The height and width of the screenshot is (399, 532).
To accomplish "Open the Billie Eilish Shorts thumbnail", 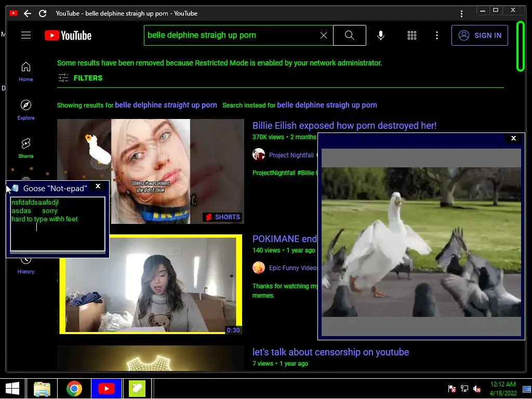I will [x=151, y=171].
